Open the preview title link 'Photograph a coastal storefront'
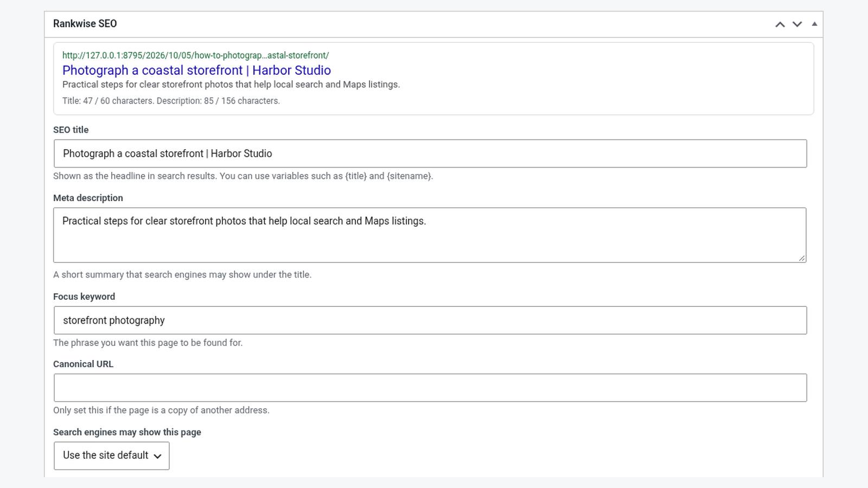 click(x=196, y=70)
